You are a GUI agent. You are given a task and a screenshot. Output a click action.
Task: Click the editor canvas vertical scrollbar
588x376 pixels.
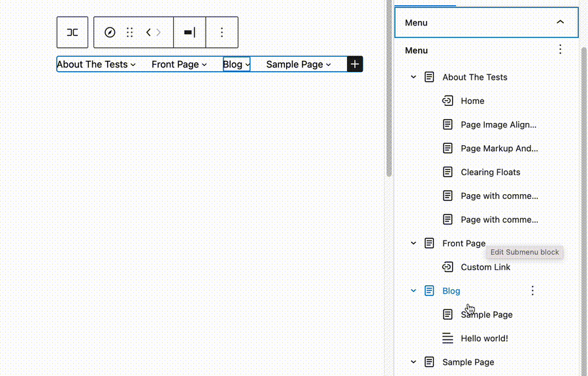point(389,88)
